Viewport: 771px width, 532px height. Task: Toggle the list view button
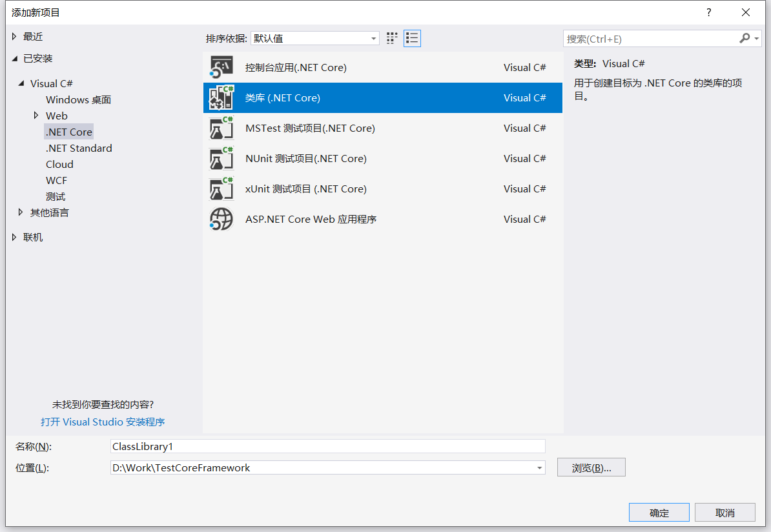(x=412, y=38)
